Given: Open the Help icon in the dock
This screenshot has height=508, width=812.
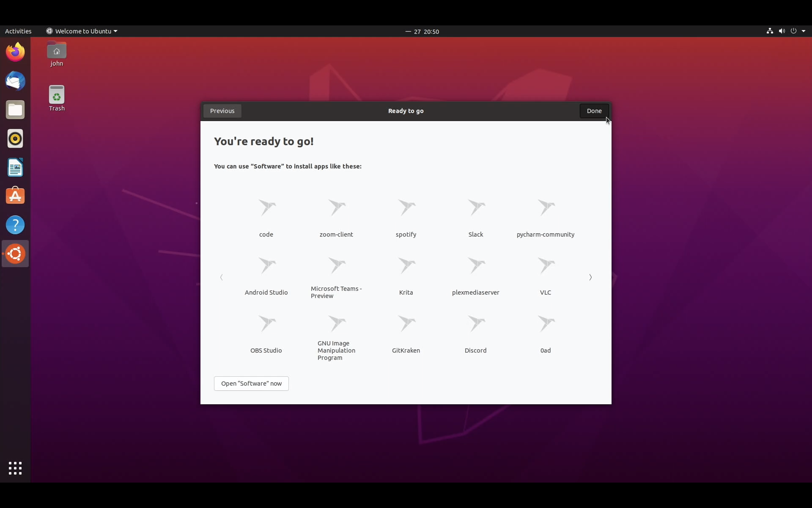Looking at the screenshot, I should coord(15,225).
